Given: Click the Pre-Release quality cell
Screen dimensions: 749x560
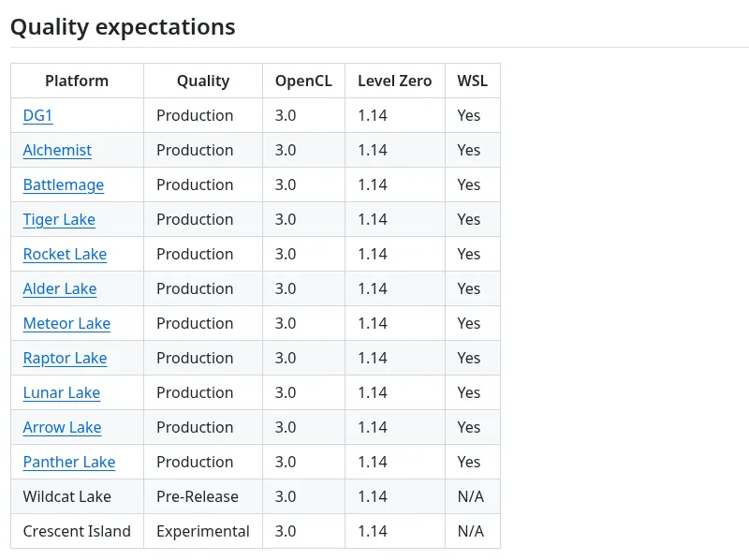Looking at the screenshot, I should (198, 496).
